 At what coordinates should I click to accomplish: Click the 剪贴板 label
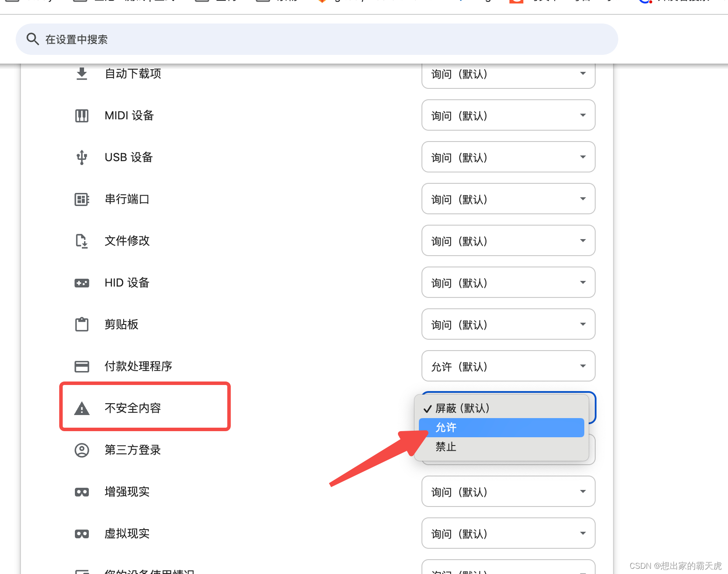click(121, 324)
